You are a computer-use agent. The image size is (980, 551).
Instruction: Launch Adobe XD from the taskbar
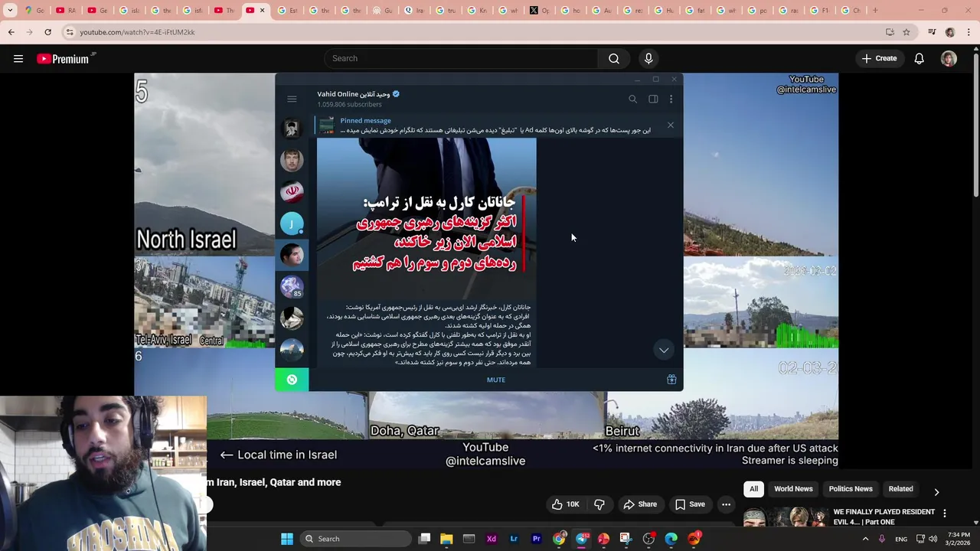(x=492, y=539)
